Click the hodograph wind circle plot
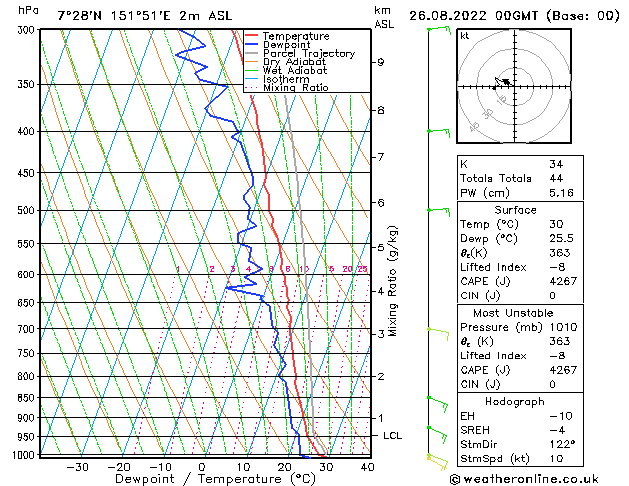 coord(514,86)
